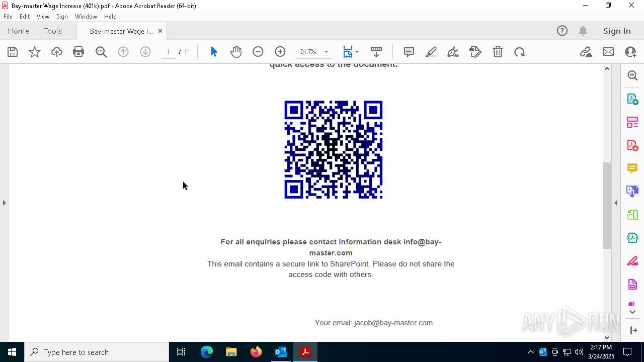Add a sticky note comment
Image resolution: width=644 pixels, height=362 pixels.
pyautogui.click(x=409, y=52)
